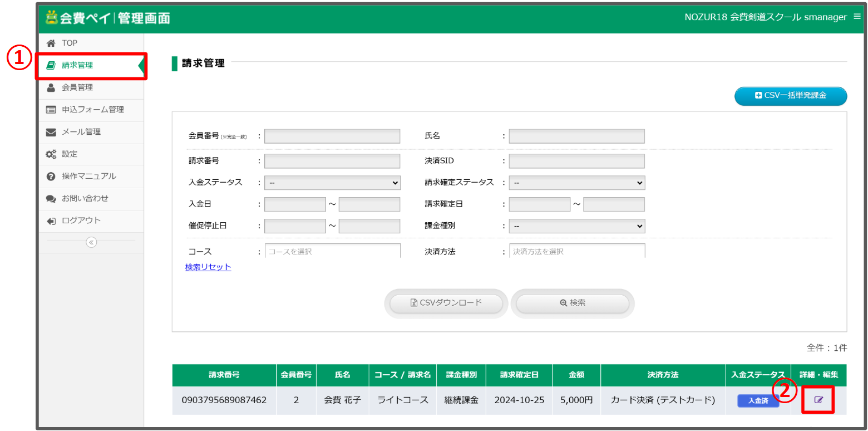The height and width of the screenshot is (431, 868).
Task: Expand the 請求確定ステータス dropdown
Action: point(576,183)
